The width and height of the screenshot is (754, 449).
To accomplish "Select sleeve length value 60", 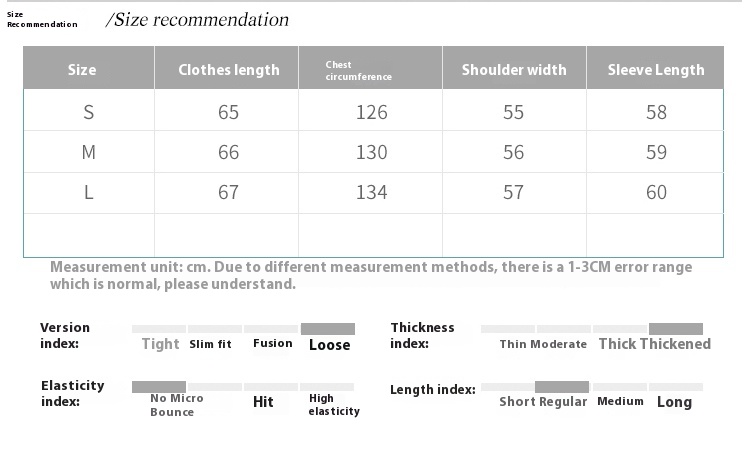I will [x=656, y=192].
